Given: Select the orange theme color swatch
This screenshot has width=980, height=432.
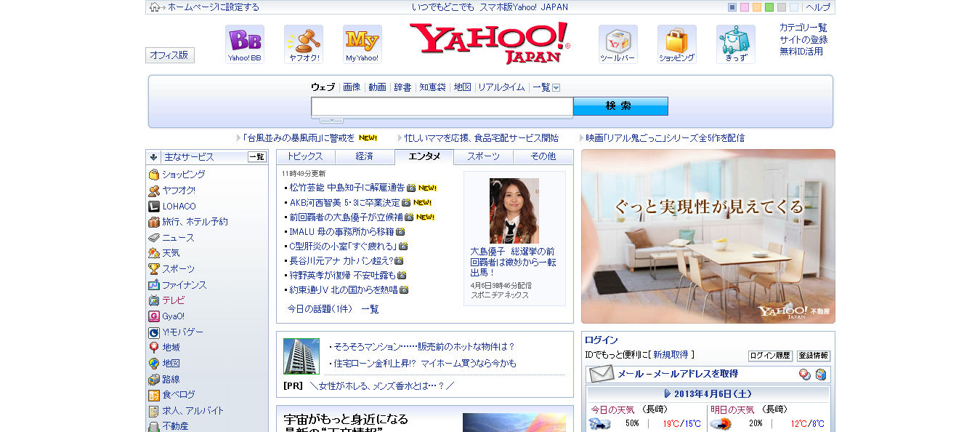Looking at the screenshot, I should (757, 7).
